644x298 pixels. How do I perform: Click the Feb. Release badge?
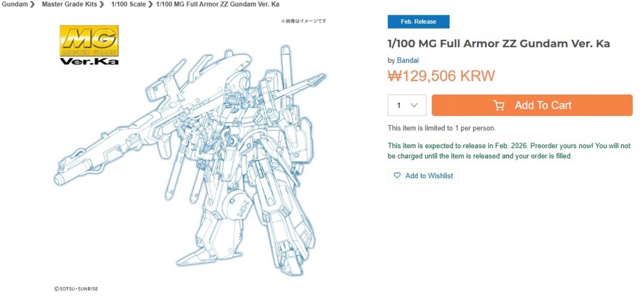[x=418, y=22]
